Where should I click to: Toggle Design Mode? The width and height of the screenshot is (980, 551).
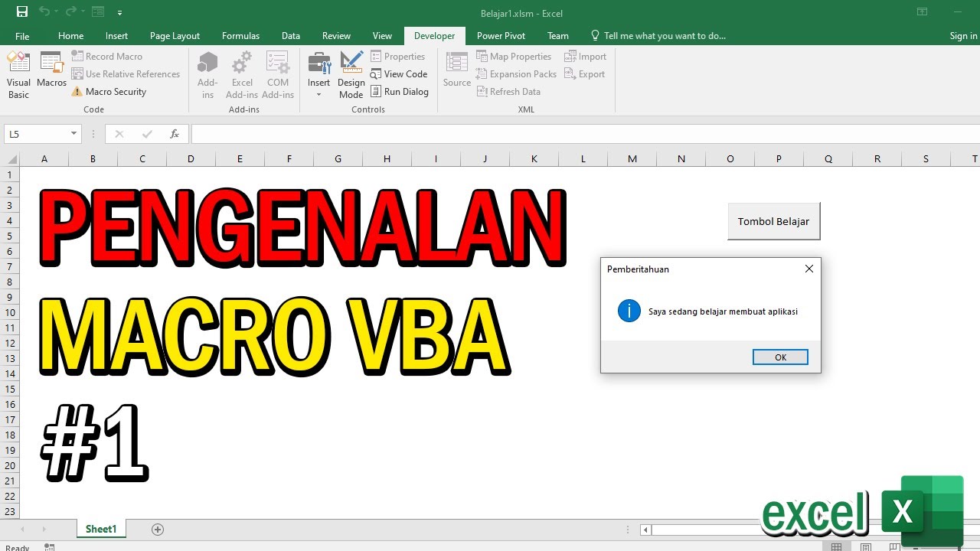(x=351, y=75)
